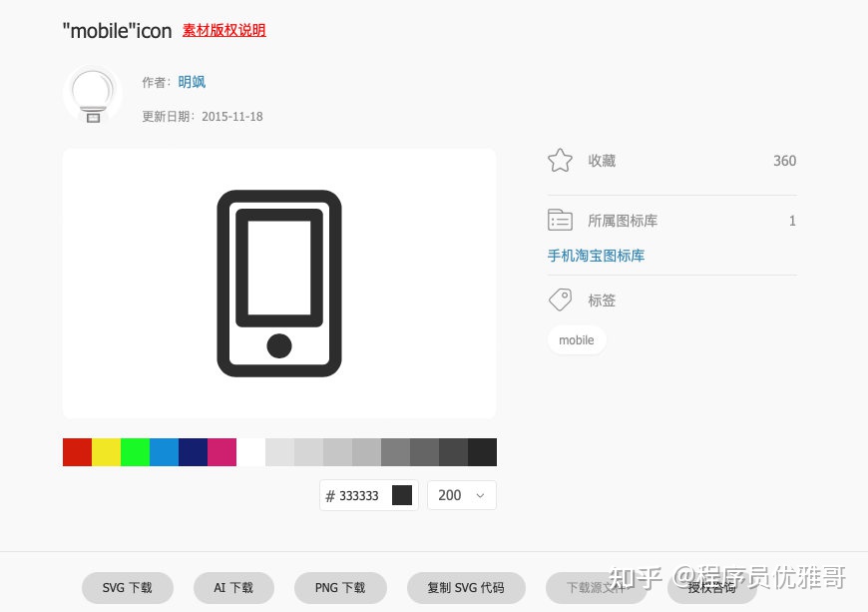Click the "mobile"icon page title
The height and width of the screenshot is (612, 868).
(x=118, y=31)
